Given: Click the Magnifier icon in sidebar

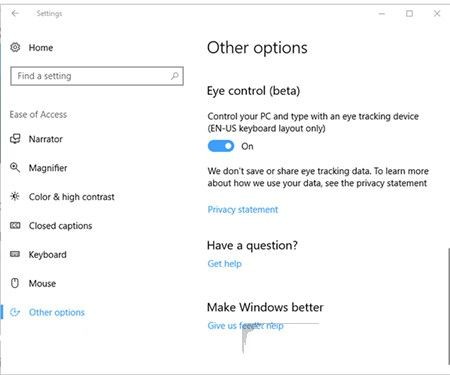Looking at the screenshot, I should 15,167.
